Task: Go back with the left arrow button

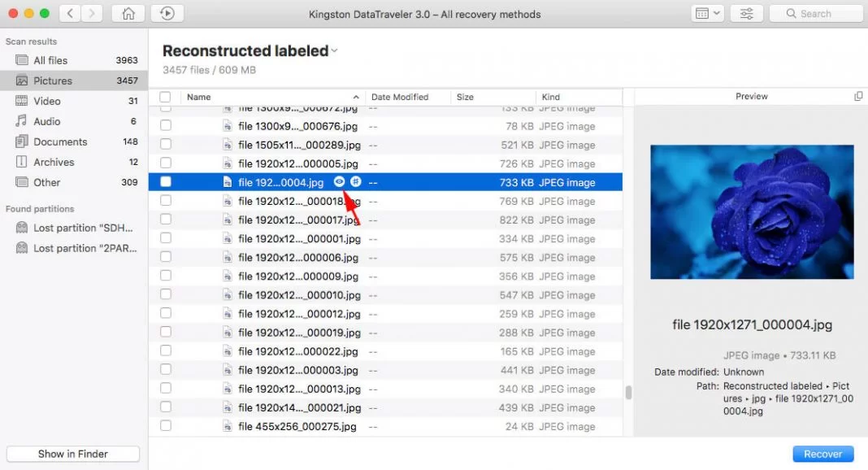Action: (71, 13)
